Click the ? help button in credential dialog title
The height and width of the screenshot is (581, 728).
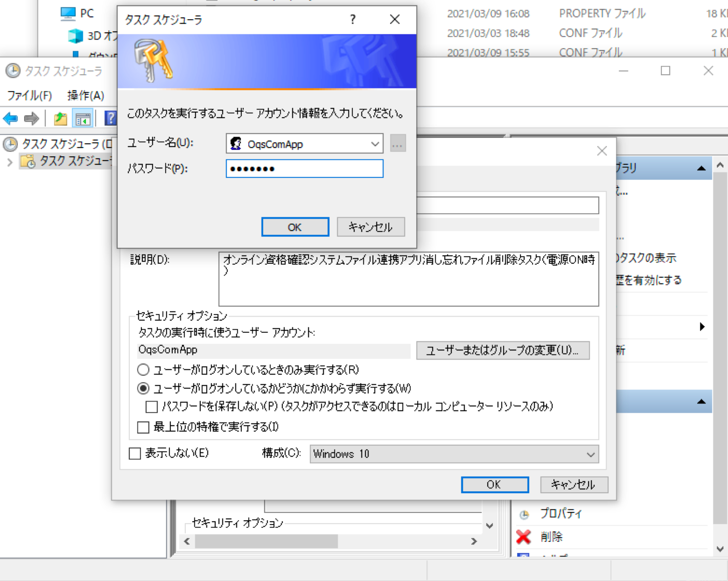[x=353, y=20]
